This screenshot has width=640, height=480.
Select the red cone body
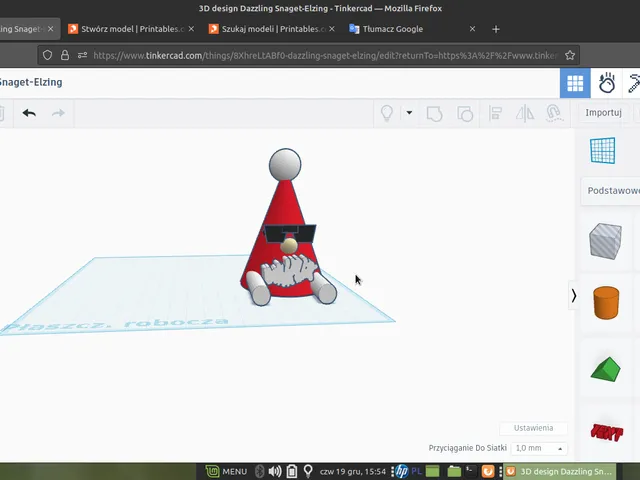(282, 206)
